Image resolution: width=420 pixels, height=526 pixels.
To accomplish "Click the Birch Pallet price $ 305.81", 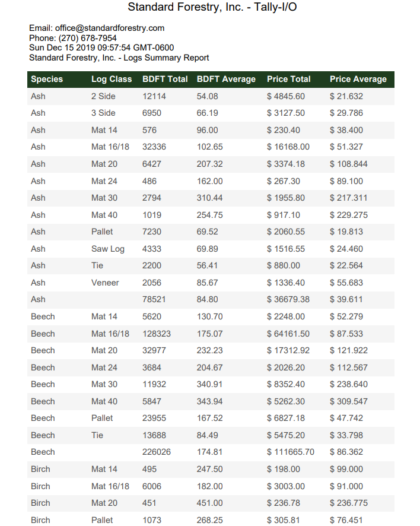I will pyautogui.click(x=285, y=520).
